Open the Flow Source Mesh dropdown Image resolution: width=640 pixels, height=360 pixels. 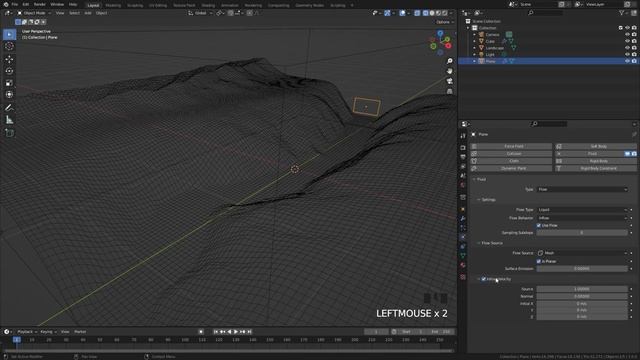(582, 253)
